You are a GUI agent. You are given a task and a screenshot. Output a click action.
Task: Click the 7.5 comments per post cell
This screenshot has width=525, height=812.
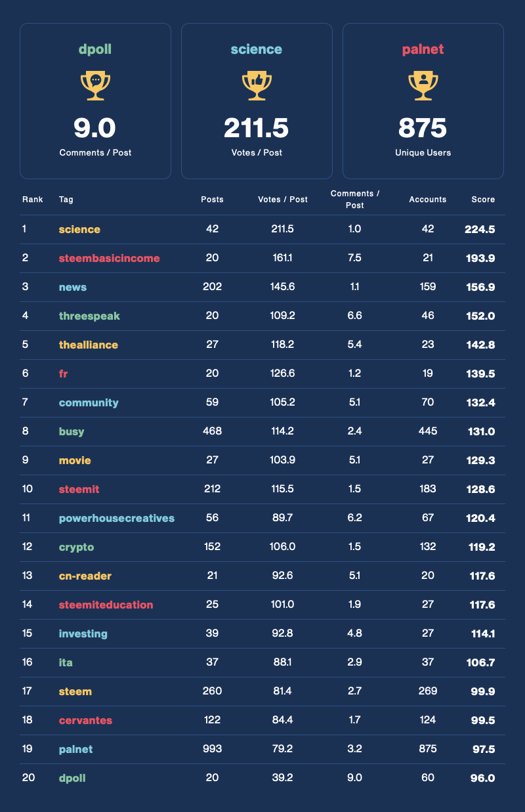[x=355, y=258]
